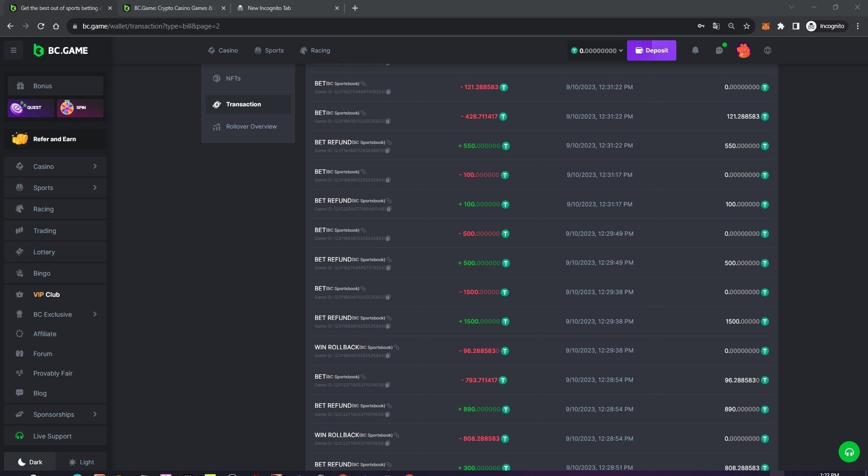The height and width of the screenshot is (476, 868).
Task: Switch to BC.Game Crypto Casino Games tab
Action: point(174,8)
